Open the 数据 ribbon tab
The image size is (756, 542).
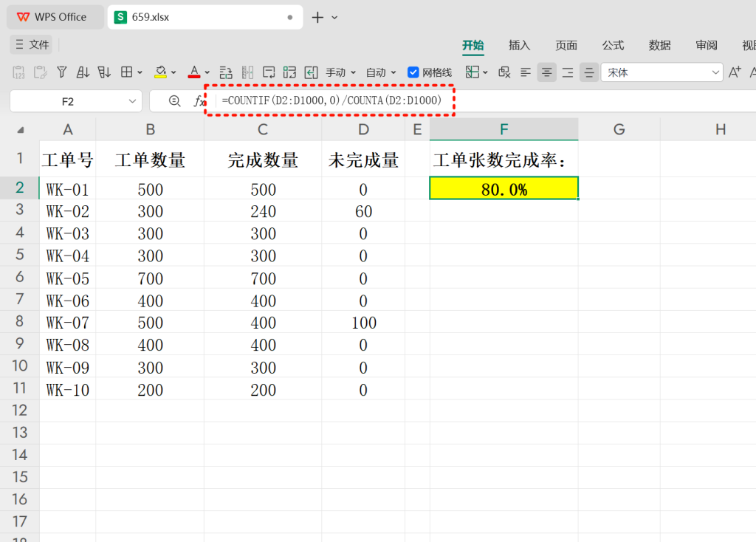pos(659,45)
